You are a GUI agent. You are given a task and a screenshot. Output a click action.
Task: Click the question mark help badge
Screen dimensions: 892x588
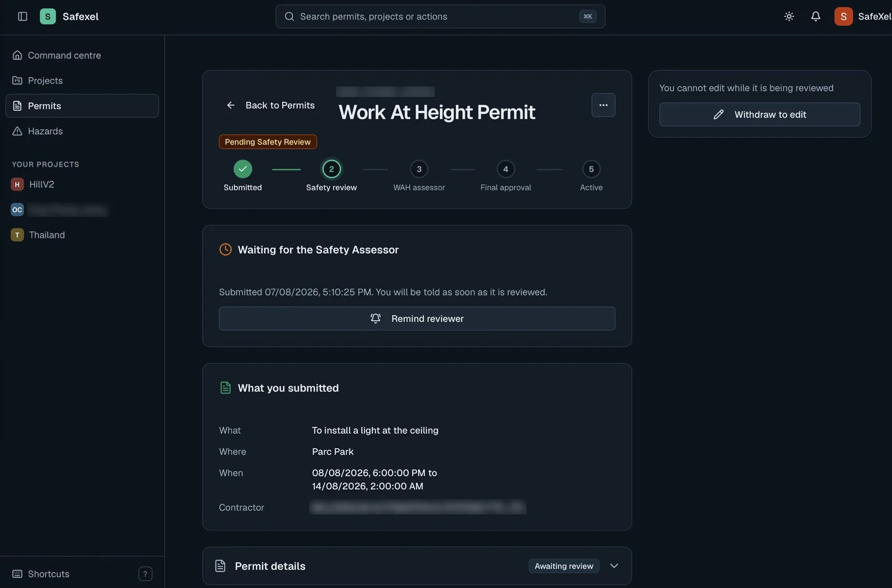point(145,574)
